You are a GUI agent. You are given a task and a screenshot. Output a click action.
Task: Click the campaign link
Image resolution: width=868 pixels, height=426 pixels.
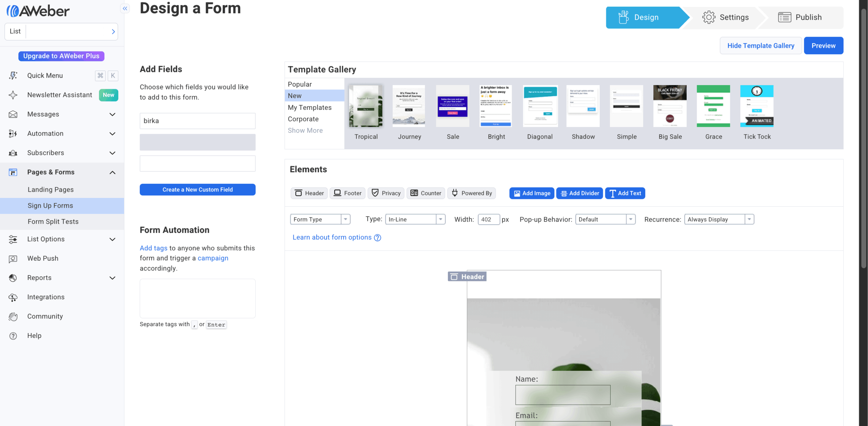tap(213, 258)
